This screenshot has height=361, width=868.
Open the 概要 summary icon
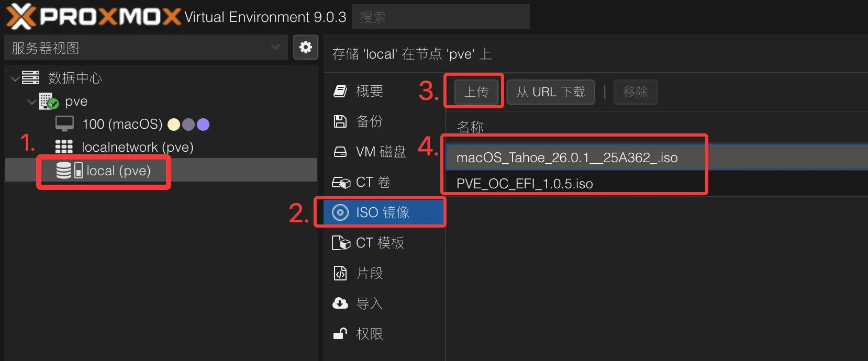(x=340, y=91)
